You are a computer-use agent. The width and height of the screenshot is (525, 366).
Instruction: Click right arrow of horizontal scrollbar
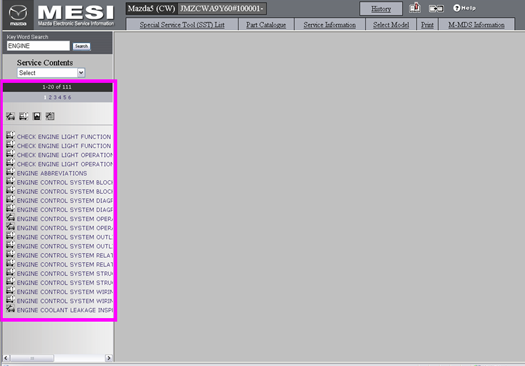(108, 358)
